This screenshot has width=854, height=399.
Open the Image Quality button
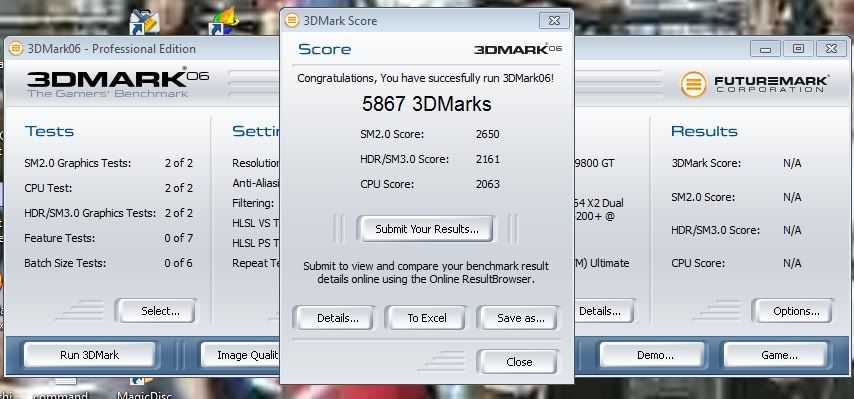click(240, 355)
